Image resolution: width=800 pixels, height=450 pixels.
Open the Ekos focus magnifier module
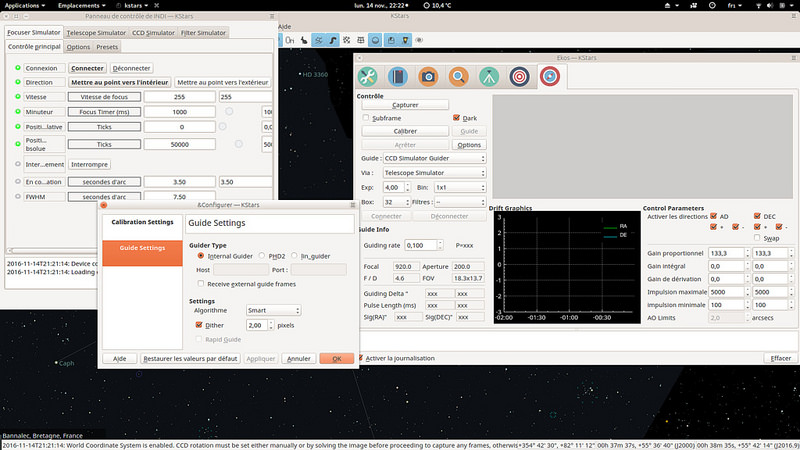coord(458,76)
